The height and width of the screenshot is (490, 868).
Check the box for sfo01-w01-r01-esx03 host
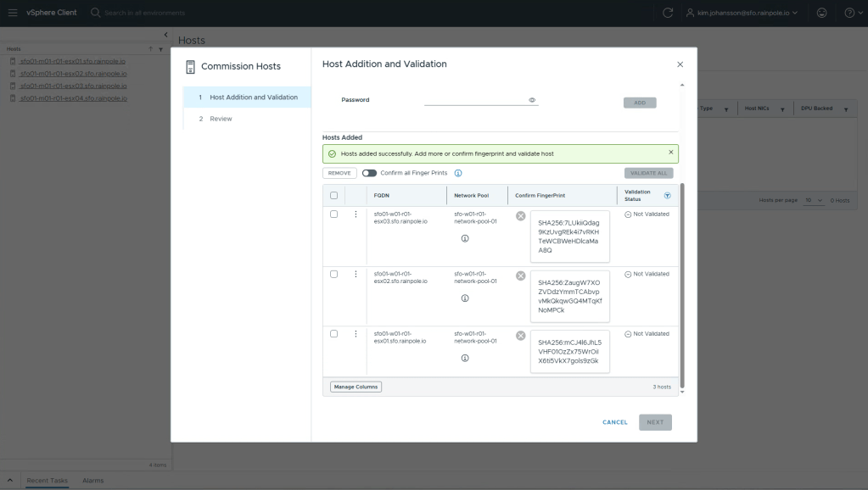(333, 214)
